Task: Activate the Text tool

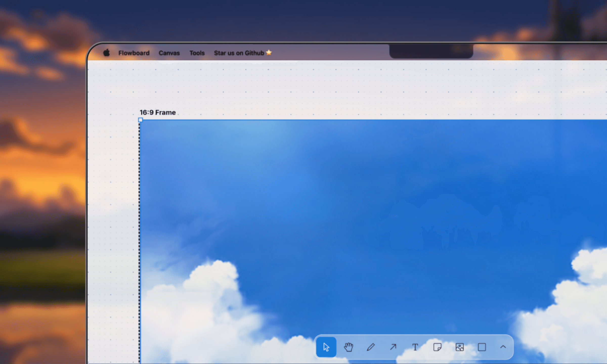Action: pyautogui.click(x=415, y=347)
